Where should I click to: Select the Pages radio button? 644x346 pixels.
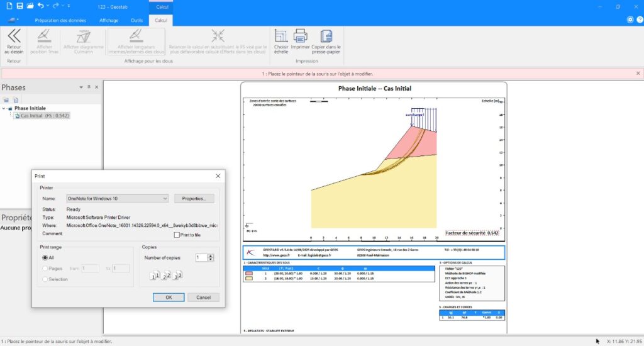coord(45,269)
